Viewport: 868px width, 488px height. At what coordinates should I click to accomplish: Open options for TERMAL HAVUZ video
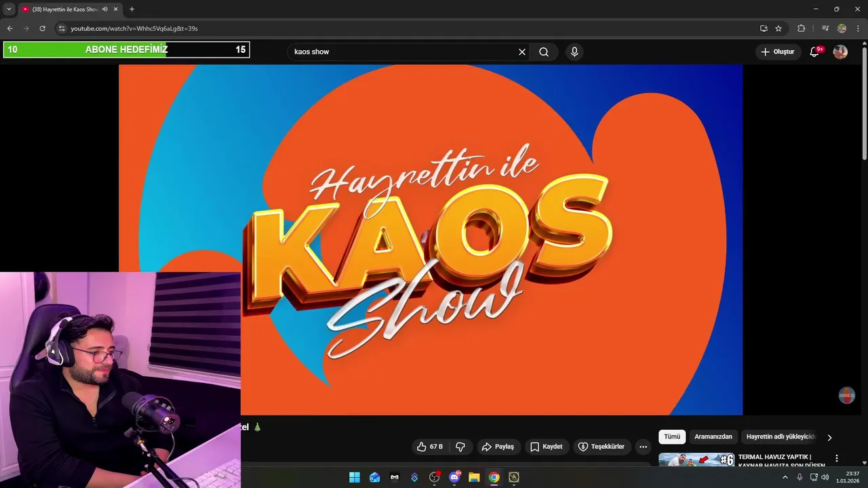click(836, 458)
